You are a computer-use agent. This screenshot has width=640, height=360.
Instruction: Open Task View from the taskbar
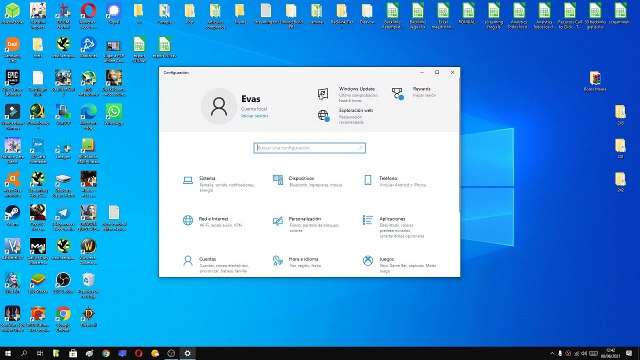40,353
